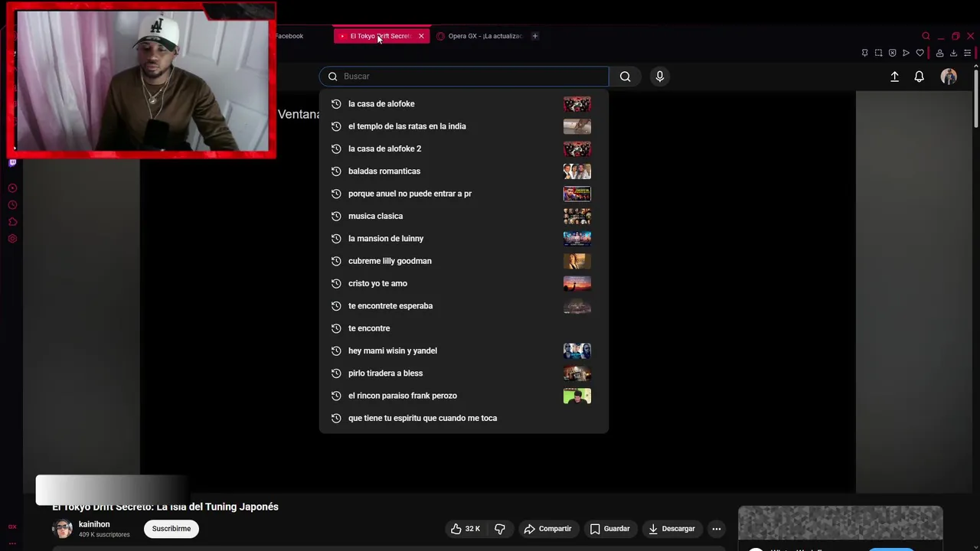Viewport: 980px width, 551px height.
Task: Click the Pinboards pin icon in toolbar
Action: 864,53
